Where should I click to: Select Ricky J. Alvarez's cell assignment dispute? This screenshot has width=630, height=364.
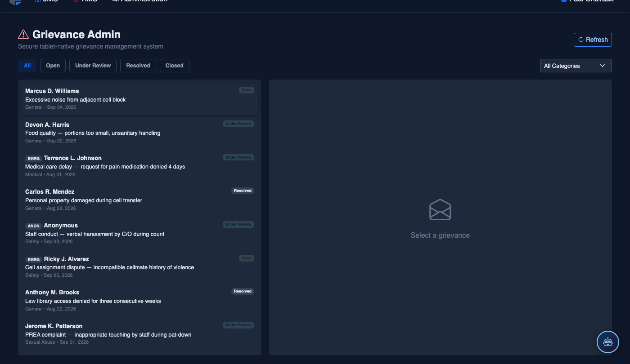[x=139, y=267]
